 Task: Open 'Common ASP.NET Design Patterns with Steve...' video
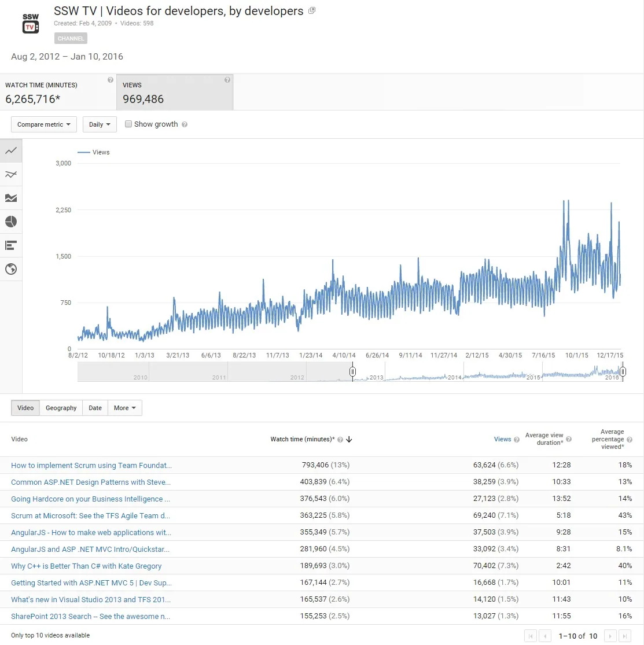coord(90,482)
